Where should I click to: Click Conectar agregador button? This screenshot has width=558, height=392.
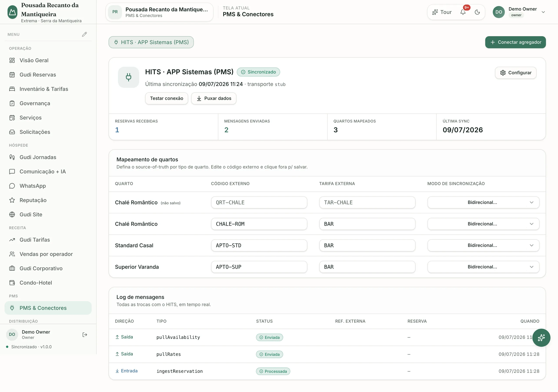coord(515,42)
